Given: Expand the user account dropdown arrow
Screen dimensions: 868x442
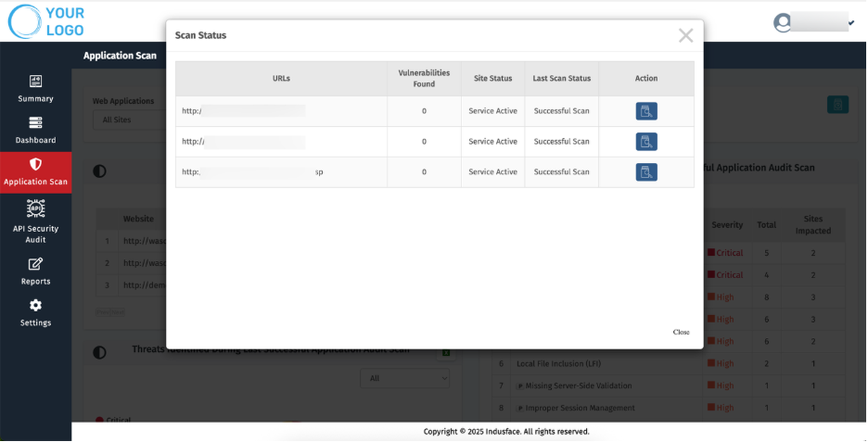Looking at the screenshot, I should click(x=851, y=22).
